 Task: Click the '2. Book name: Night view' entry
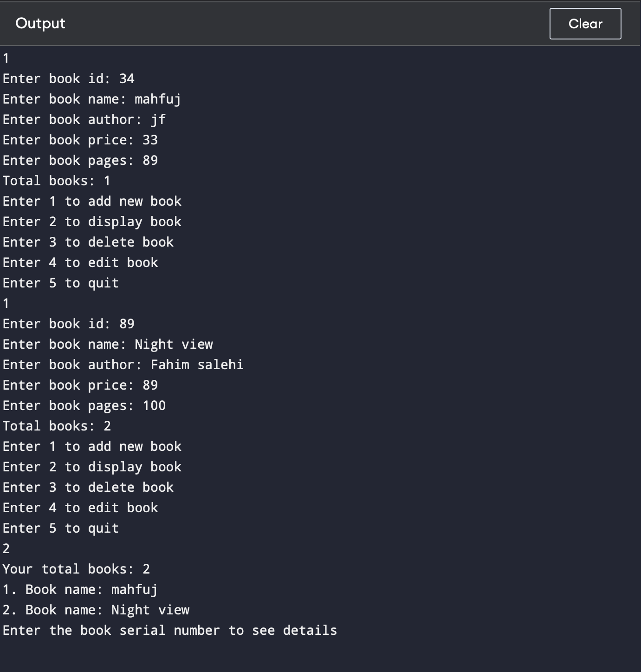(96, 610)
